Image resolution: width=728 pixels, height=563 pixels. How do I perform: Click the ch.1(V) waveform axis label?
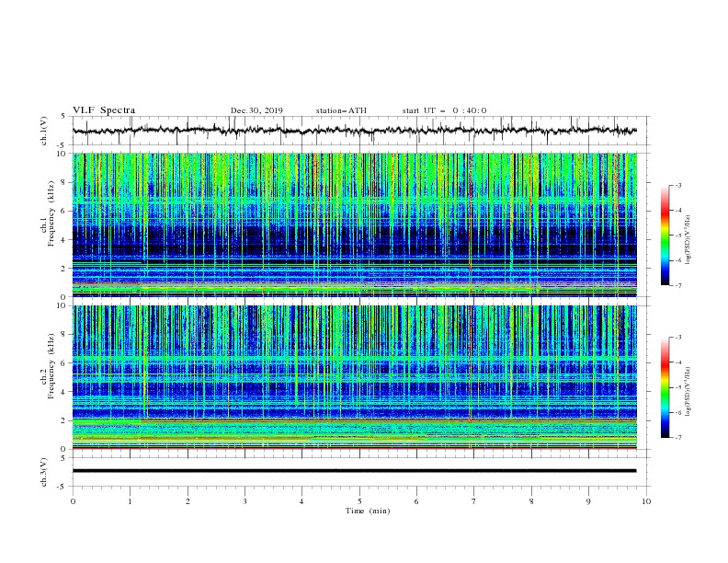click(44, 131)
